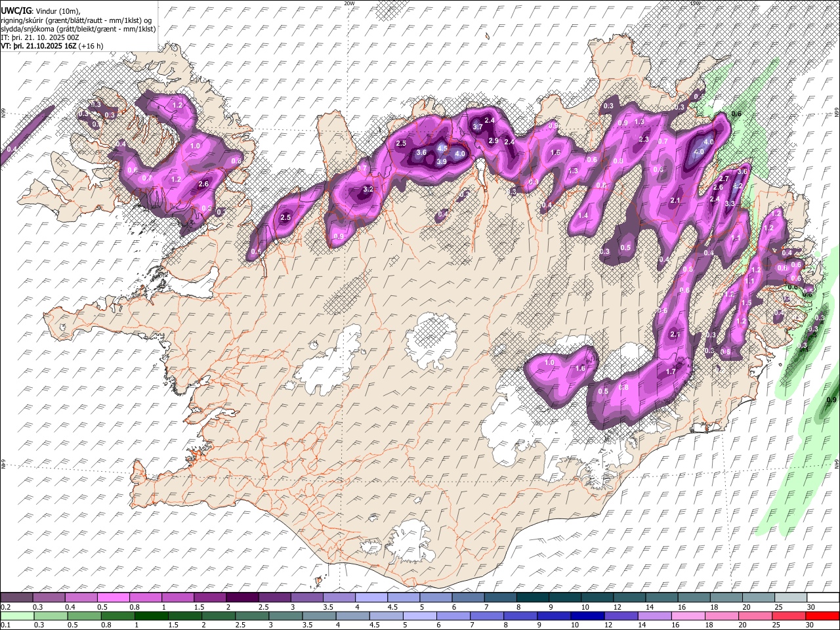Click the 'rigning/skúrir' legend description line
The height and width of the screenshot is (630, 840).
[x=76, y=20]
